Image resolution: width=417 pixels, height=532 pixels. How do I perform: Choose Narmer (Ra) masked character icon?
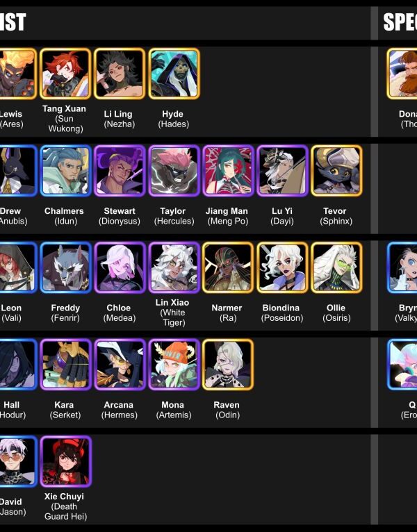pos(228,267)
